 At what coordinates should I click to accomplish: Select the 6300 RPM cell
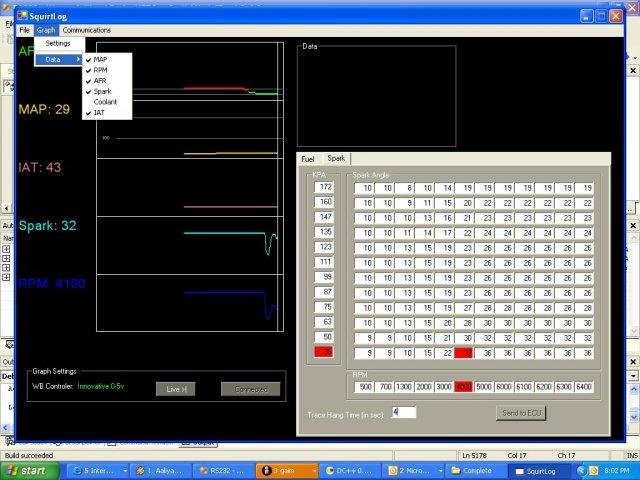pyautogui.click(x=564, y=387)
